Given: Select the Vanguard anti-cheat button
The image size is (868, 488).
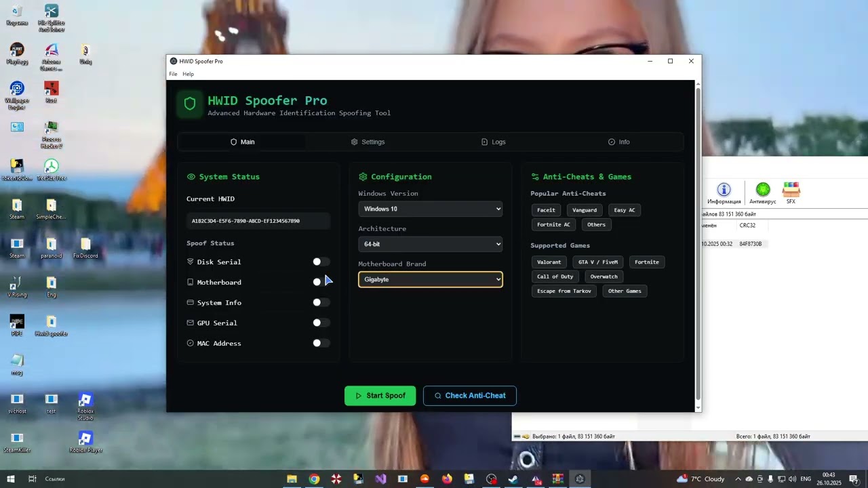Looking at the screenshot, I should [584, 210].
